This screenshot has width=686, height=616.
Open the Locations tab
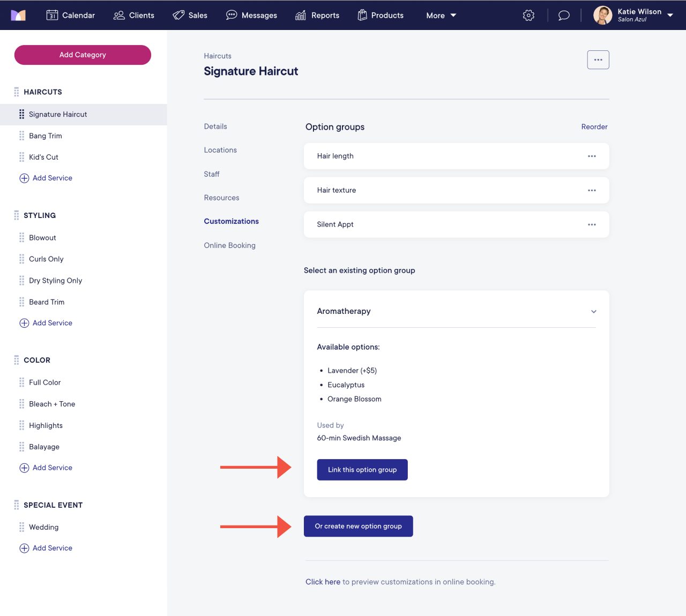(x=220, y=150)
